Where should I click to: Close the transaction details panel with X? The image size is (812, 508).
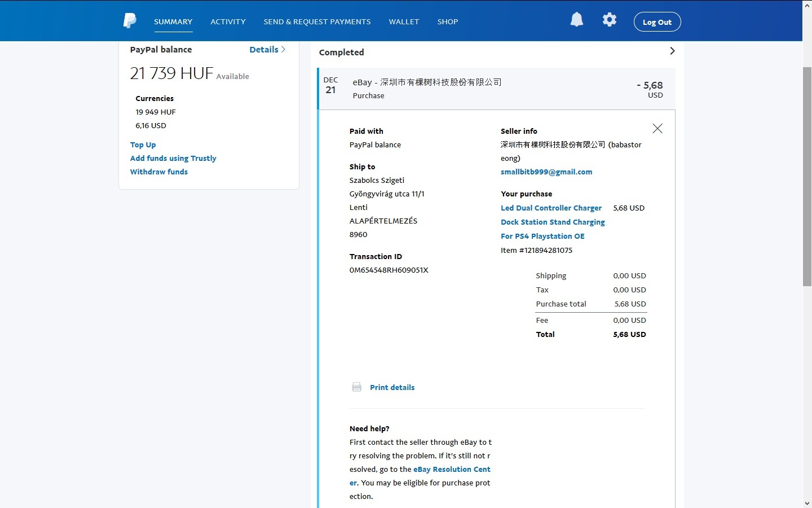coord(657,129)
